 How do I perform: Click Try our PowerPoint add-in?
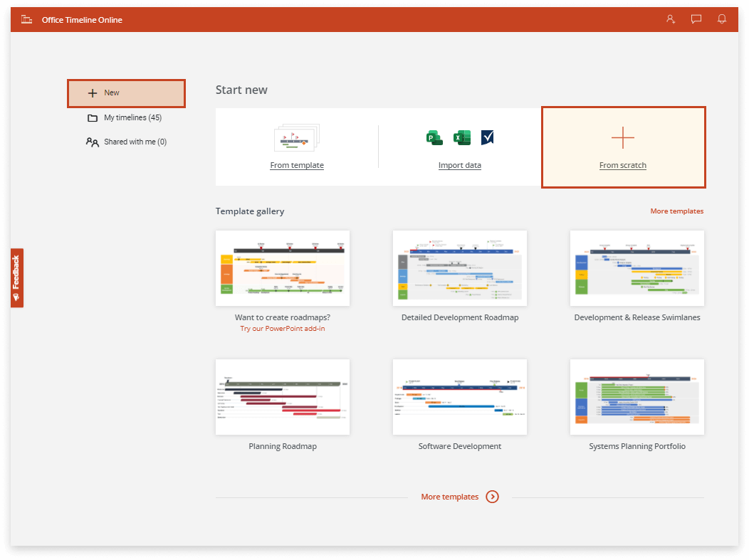click(283, 328)
